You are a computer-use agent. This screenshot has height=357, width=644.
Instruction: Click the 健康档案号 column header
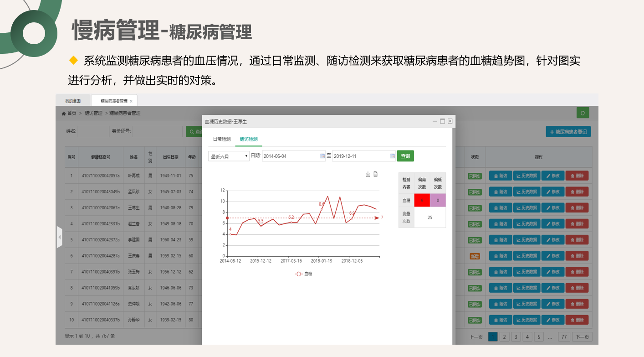[x=101, y=157]
